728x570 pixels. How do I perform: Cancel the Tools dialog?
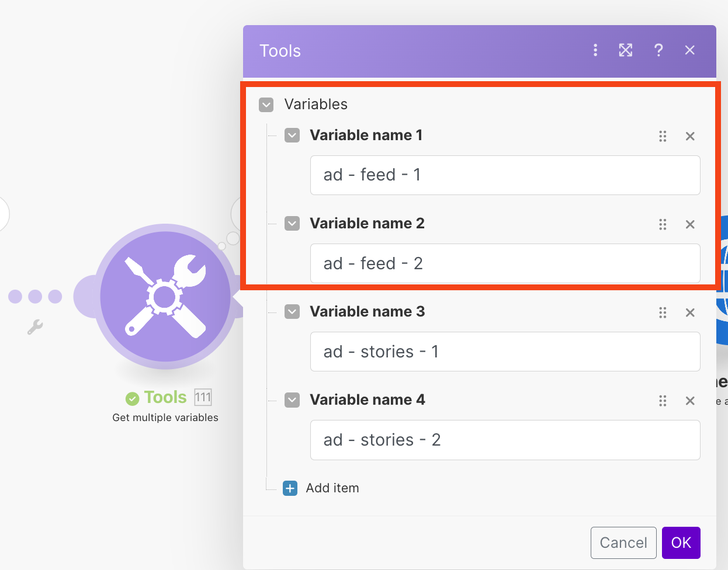click(623, 543)
